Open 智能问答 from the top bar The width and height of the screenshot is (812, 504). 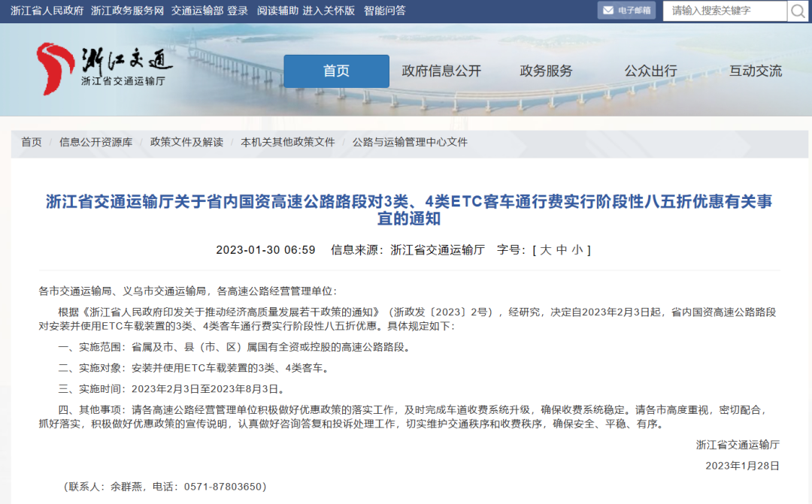384,11
